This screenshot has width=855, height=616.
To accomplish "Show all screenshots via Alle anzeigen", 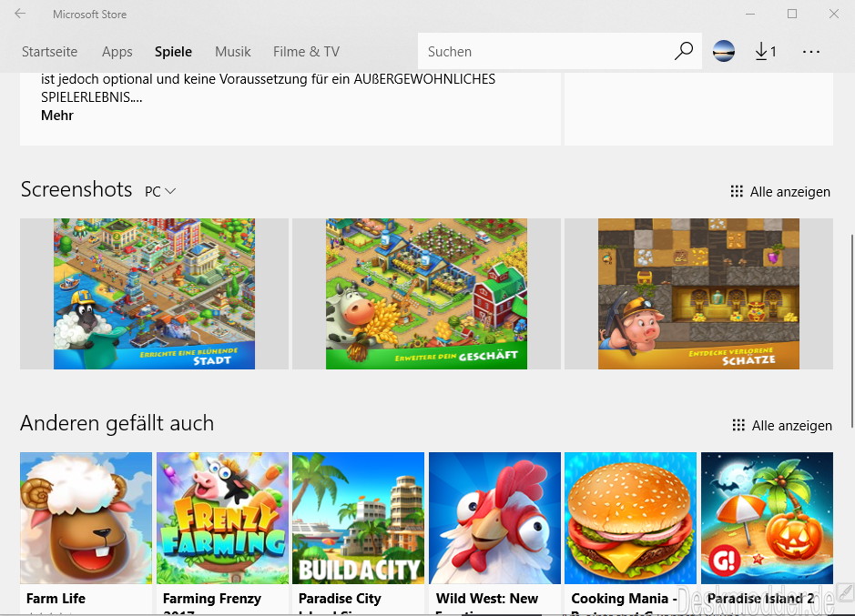I will (780, 192).
